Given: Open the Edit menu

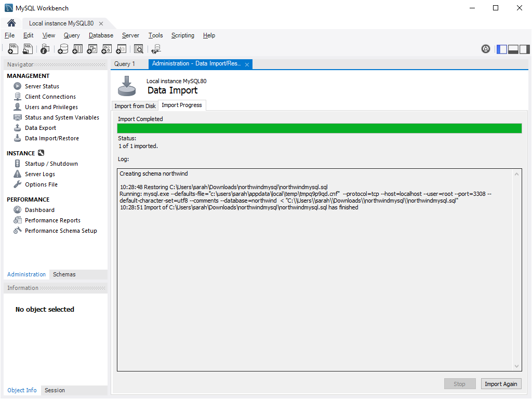Looking at the screenshot, I should 28,35.
